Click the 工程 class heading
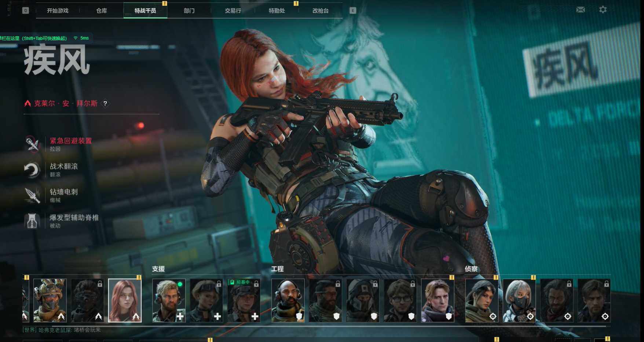The height and width of the screenshot is (342, 644). 277,269
